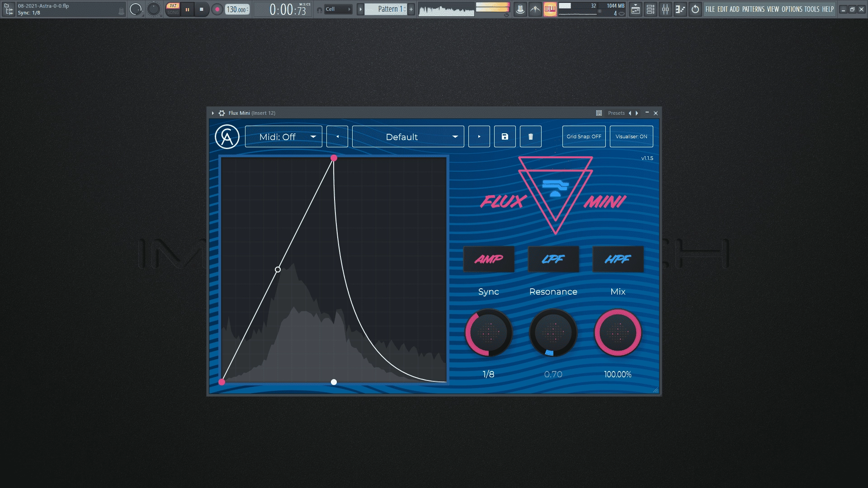
Task: Select the next Flux Mini preset
Action: pyautogui.click(x=479, y=136)
